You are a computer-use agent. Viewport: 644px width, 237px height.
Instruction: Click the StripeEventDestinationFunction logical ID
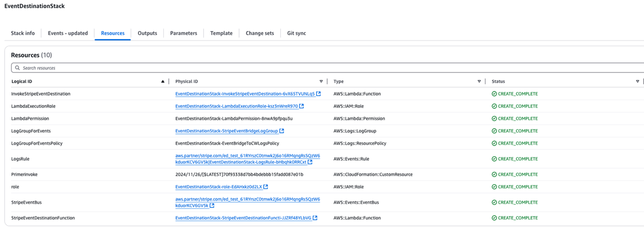(x=43, y=218)
